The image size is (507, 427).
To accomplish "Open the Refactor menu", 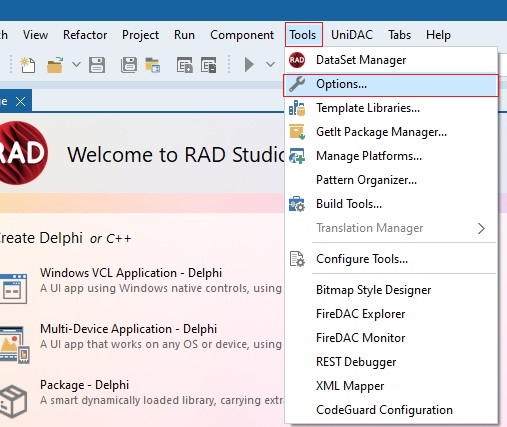I will 85,35.
